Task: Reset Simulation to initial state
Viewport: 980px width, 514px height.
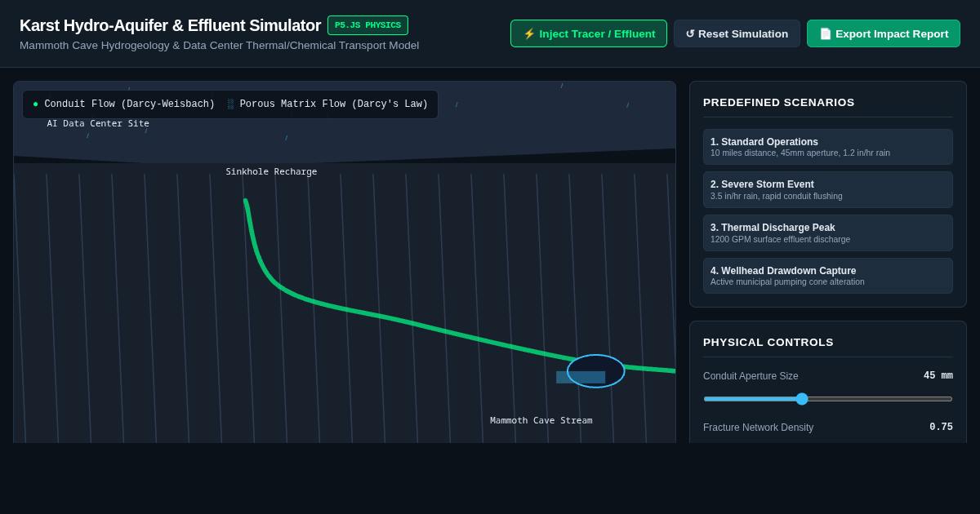Action: [x=737, y=33]
